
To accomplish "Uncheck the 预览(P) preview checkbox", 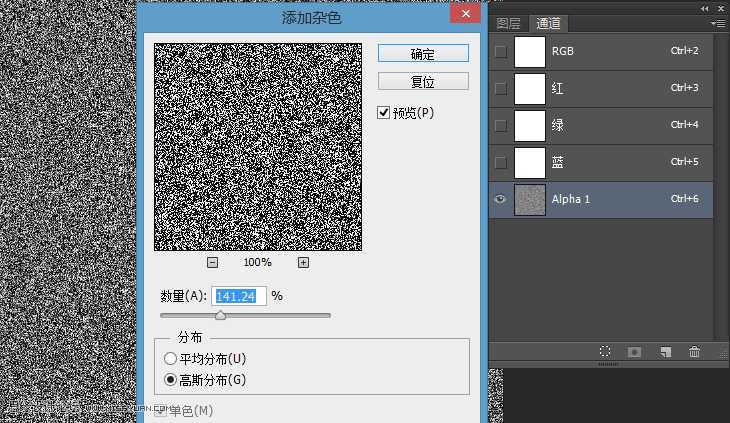I will tap(384, 113).
